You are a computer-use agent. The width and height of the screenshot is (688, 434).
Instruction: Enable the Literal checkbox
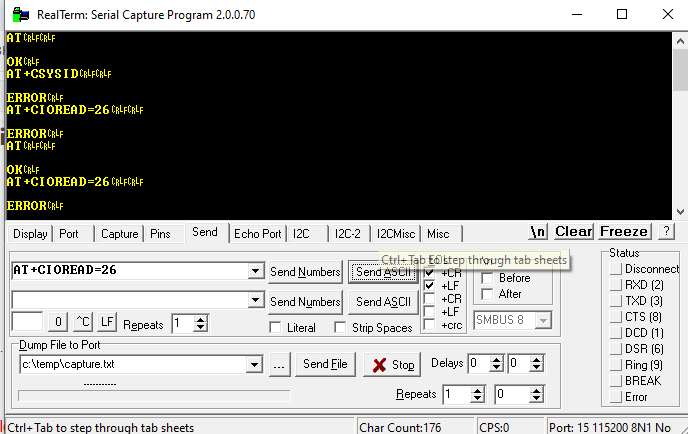point(275,327)
